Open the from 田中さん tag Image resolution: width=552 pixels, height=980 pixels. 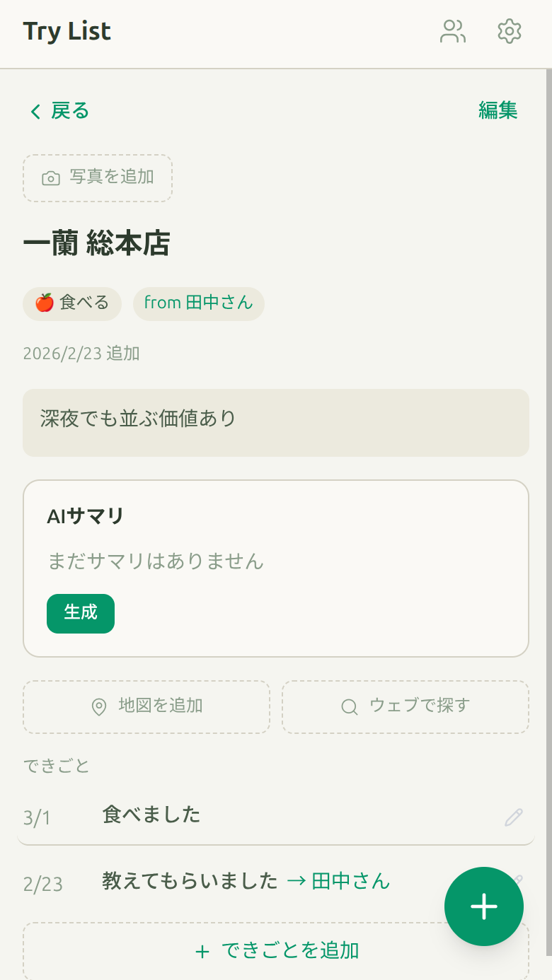pos(199,303)
